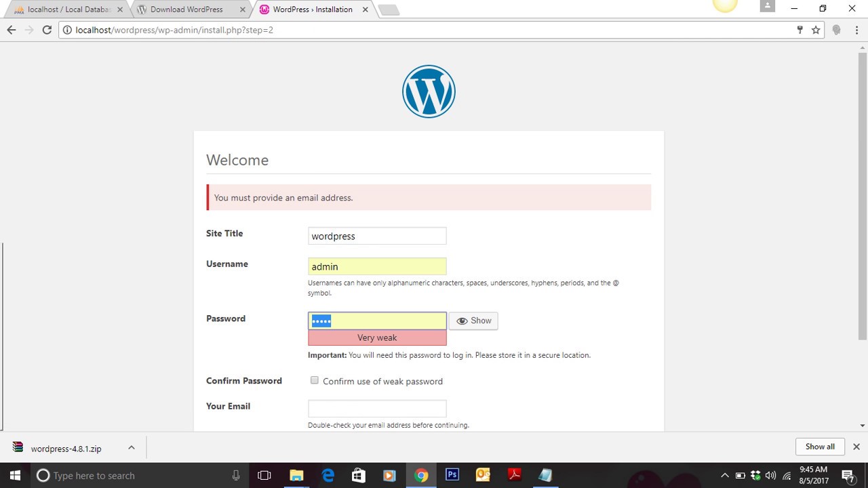This screenshot has width=868, height=488.
Task: Open the last pinned taskbar app icon
Action: pyautogui.click(x=545, y=475)
